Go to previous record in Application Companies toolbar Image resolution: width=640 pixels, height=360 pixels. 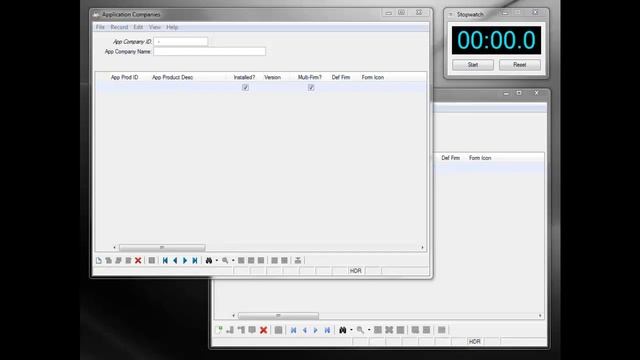tap(175, 260)
